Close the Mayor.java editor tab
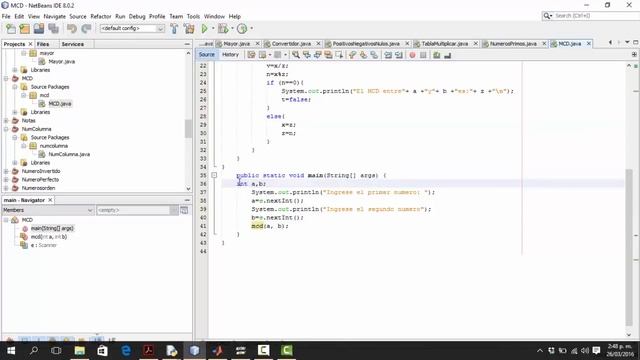The height and width of the screenshot is (360, 640). coord(257,44)
